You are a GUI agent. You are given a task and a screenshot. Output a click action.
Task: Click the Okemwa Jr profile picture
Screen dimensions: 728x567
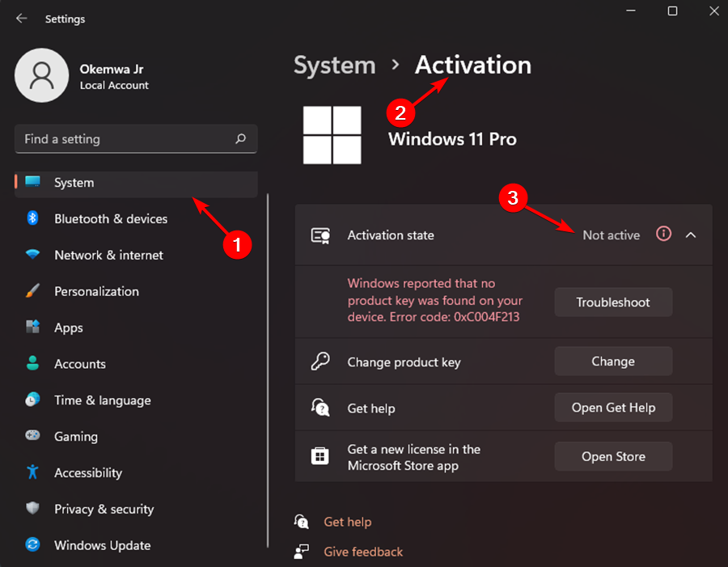(x=42, y=74)
